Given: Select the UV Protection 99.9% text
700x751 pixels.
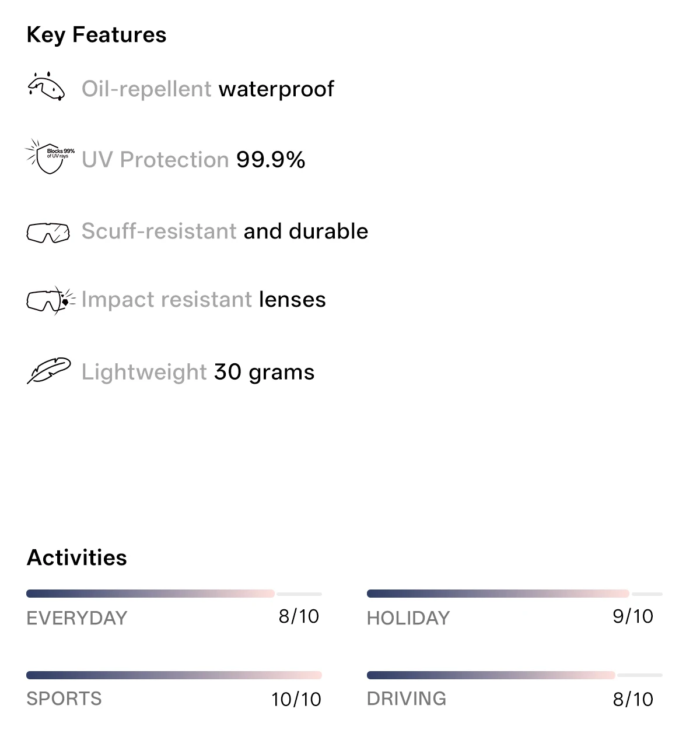Looking at the screenshot, I should point(193,160).
